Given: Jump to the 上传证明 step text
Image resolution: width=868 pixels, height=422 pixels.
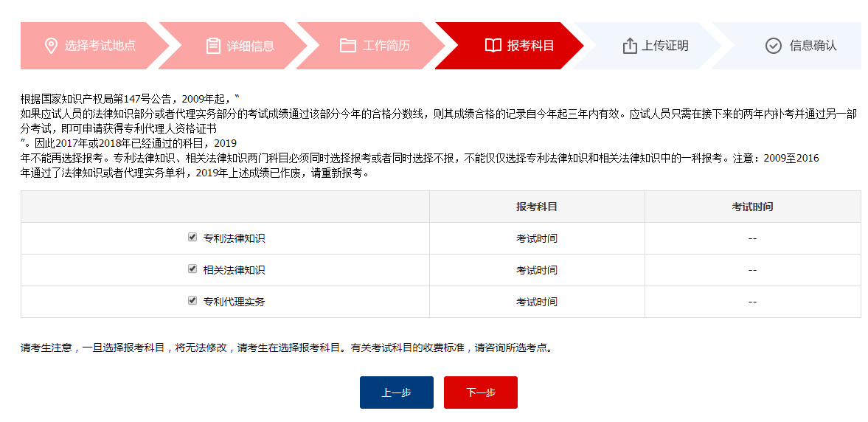Looking at the screenshot, I should tap(665, 46).
